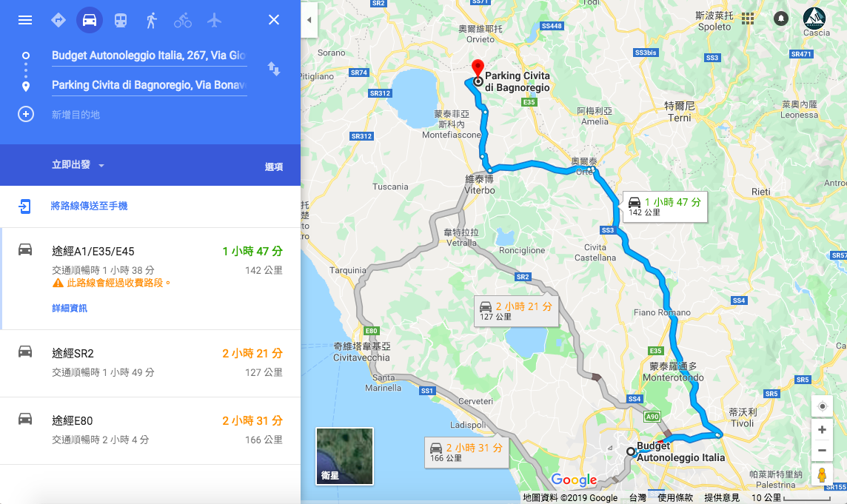Send the route to phone via 將路線傳送至手機
The width and height of the screenshot is (847, 504).
pos(89,206)
